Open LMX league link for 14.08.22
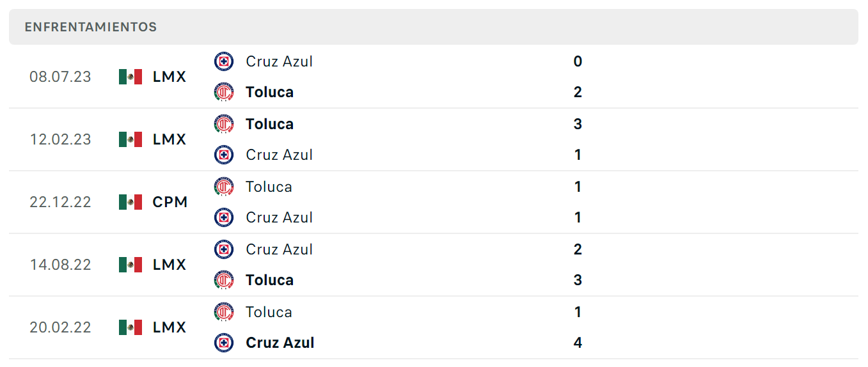Image resolution: width=868 pixels, height=367 pixels. (x=170, y=265)
